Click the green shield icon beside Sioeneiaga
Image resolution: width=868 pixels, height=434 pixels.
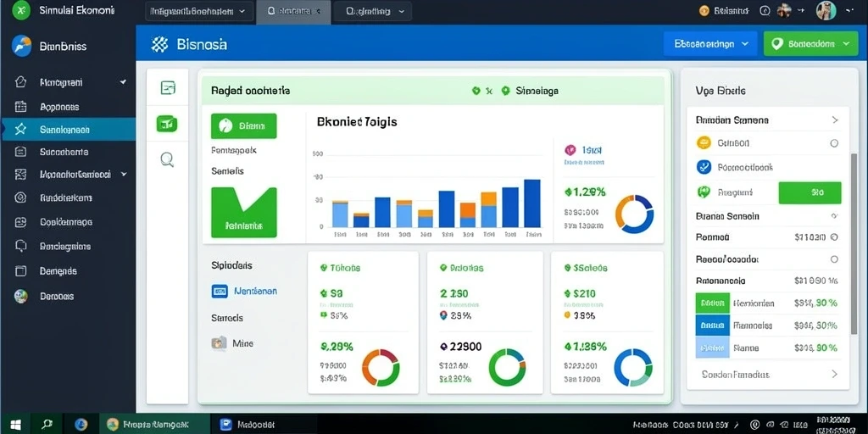point(505,91)
